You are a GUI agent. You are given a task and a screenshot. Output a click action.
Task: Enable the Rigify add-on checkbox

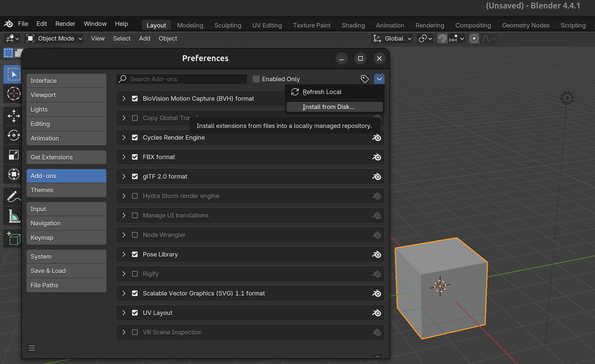tap(135, 274)
